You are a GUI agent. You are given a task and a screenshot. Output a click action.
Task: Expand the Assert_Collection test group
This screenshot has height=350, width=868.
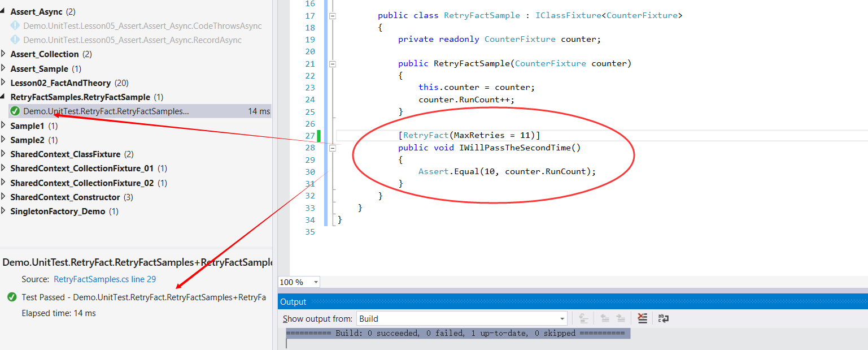[x=5, y=54]
